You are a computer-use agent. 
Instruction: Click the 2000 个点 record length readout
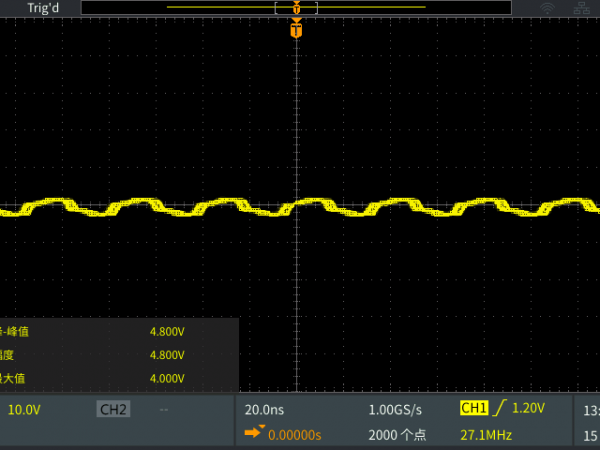click(397, 435)
